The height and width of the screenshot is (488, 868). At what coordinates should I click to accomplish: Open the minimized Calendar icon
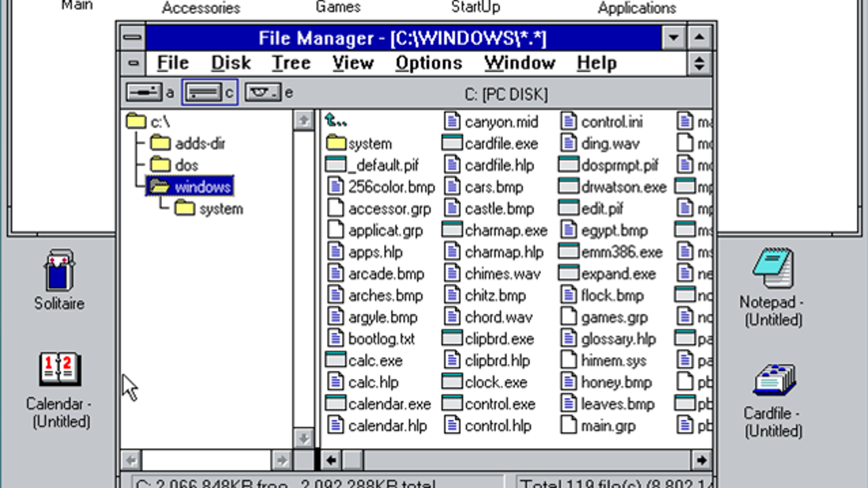(60, 369)
